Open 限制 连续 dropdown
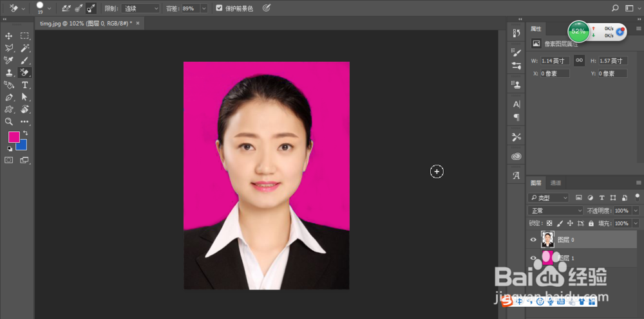 click(140, 8)
